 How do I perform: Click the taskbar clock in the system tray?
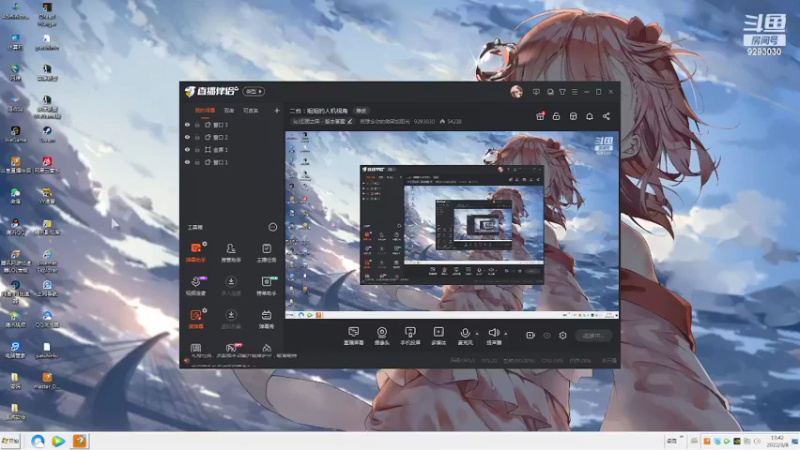[778, 441]
